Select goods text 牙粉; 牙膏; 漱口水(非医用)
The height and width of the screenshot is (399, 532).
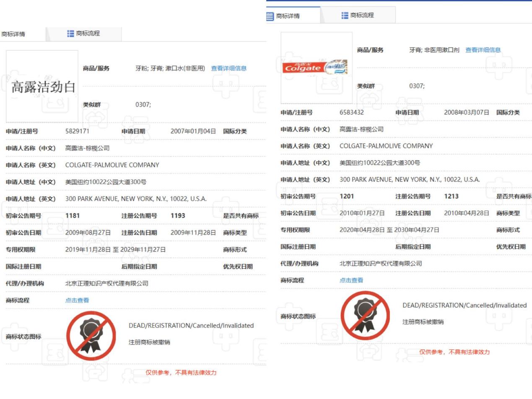(170, 68)
